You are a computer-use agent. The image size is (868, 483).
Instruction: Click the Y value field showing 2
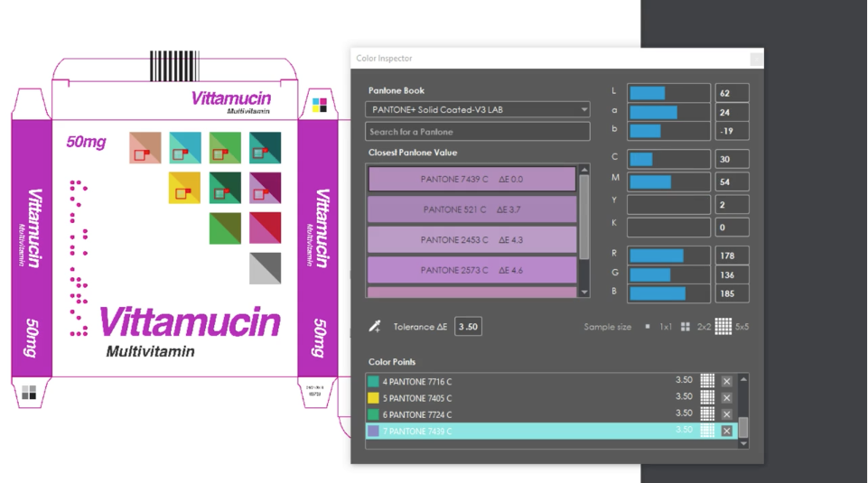pos(732,205)
